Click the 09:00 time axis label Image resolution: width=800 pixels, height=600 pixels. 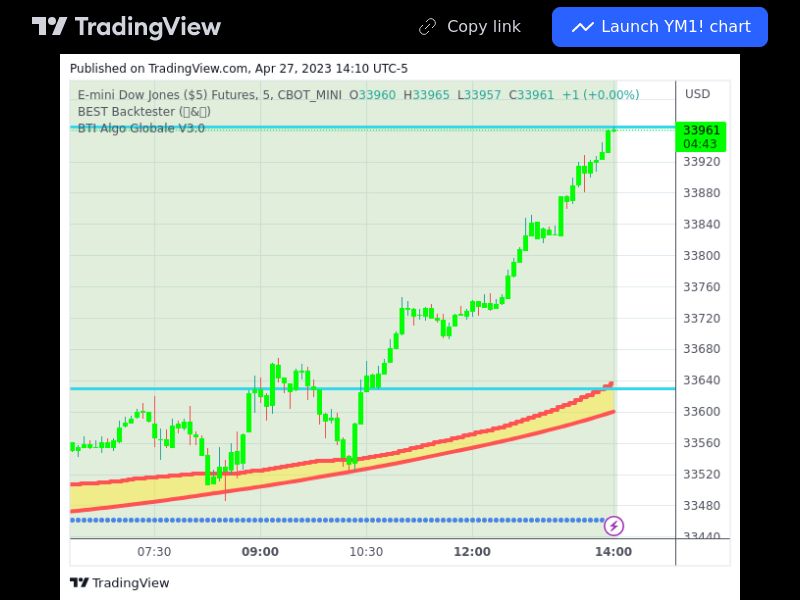pos(260,552)
